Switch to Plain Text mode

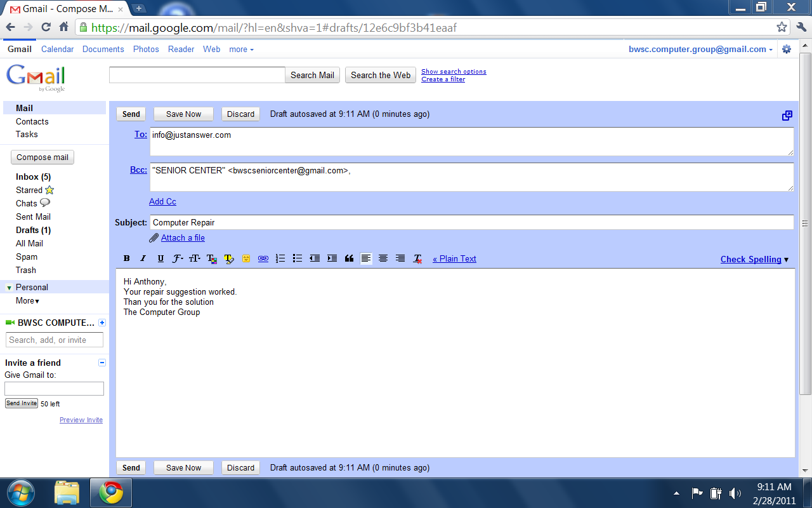[454, 258]
